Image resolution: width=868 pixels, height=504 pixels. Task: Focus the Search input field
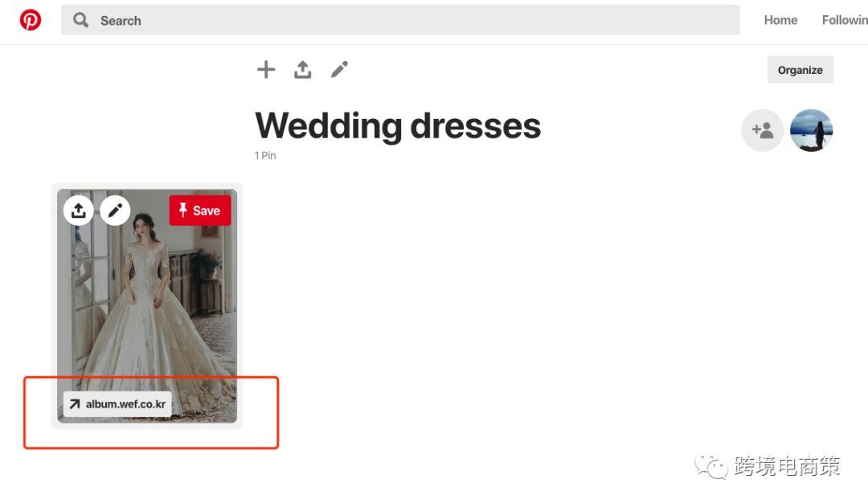400,20
